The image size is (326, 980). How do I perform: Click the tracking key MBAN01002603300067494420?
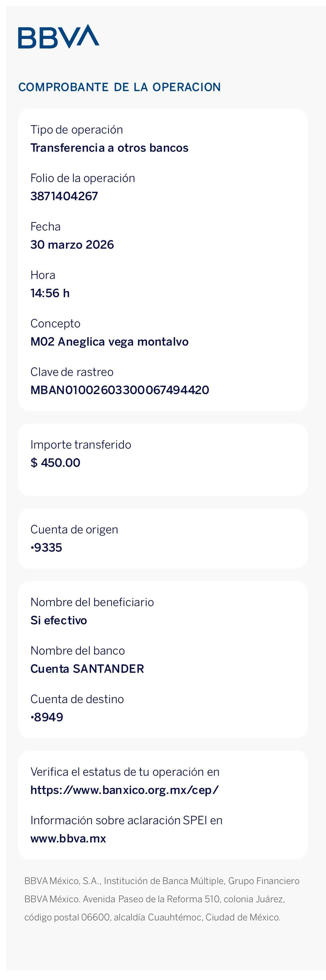click(120, 390)
